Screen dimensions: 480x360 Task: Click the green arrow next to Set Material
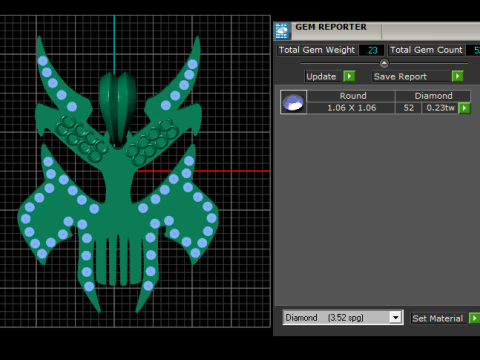point(474,318)
